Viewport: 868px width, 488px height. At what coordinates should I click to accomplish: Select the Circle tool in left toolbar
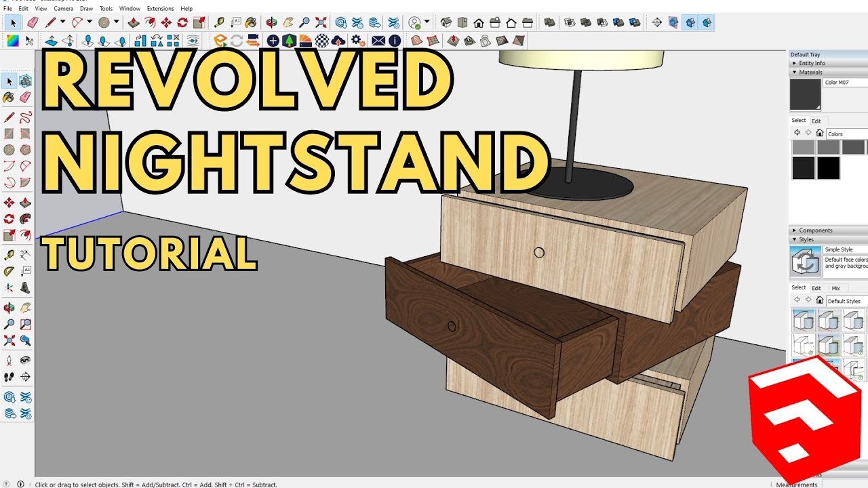pos(9,150)
